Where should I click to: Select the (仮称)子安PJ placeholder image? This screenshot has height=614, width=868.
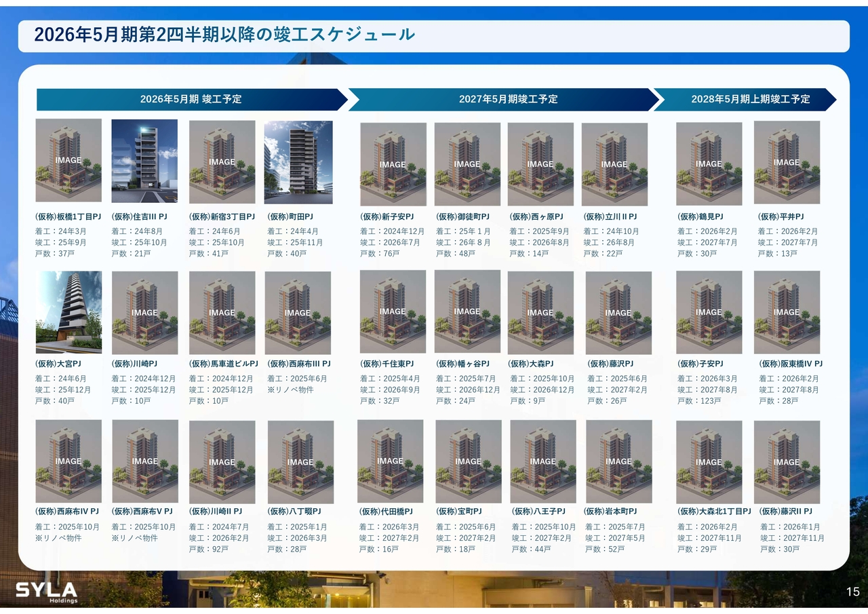tap(709, 312)
